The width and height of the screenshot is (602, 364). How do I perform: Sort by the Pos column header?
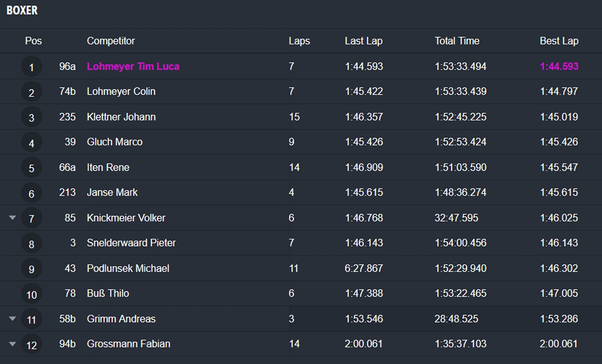33,41
